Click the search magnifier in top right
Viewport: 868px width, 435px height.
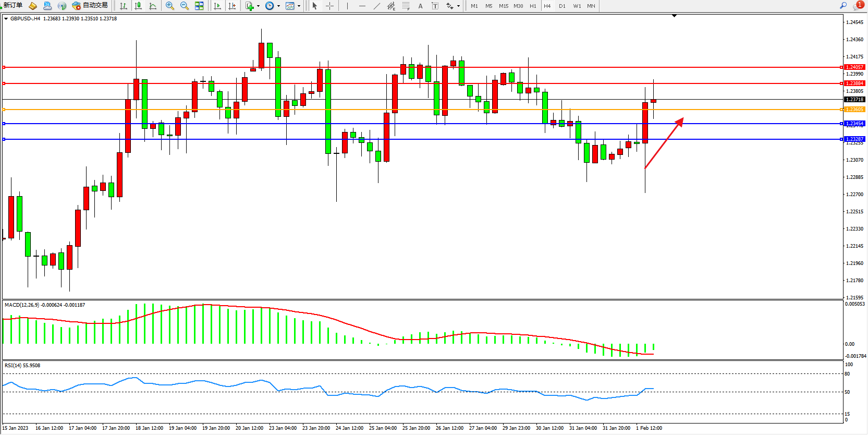tap(843, 6)
